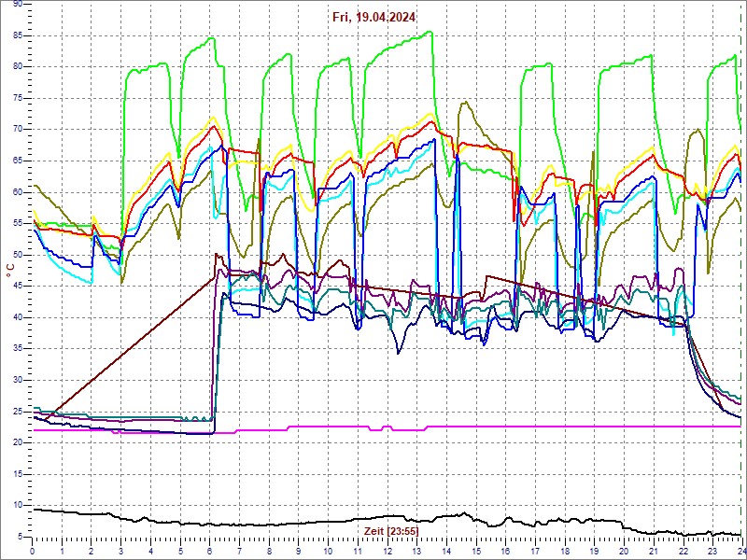Click the 40 label on temperature axis

point(19,317)
